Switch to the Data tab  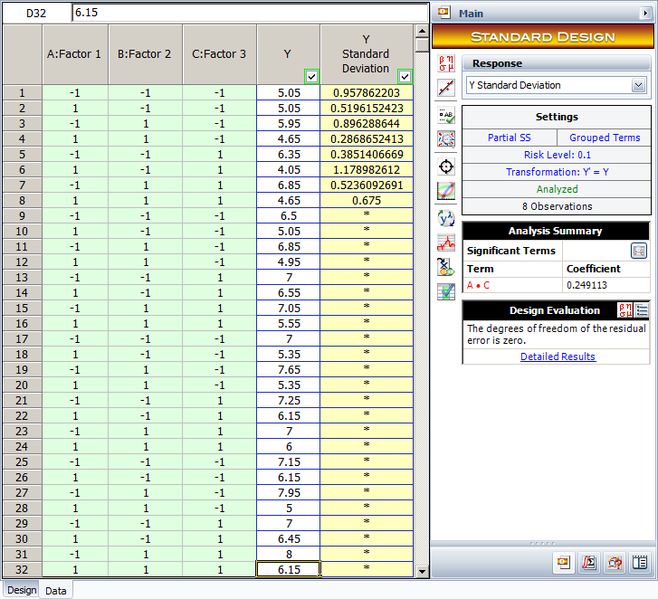tap(56, 591)
